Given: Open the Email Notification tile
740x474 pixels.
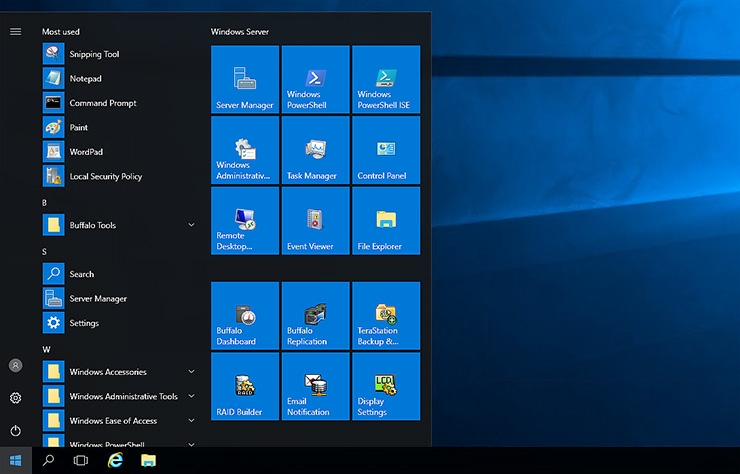Looking at the screenshot, I should 315,386.
